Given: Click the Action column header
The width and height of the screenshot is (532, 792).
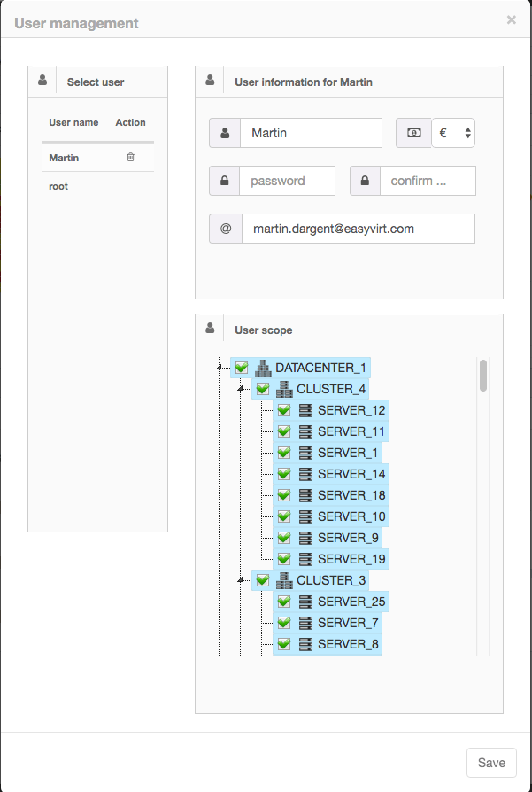Looking at the screenshot, I should pyautogui.click(x=130, y=122).
